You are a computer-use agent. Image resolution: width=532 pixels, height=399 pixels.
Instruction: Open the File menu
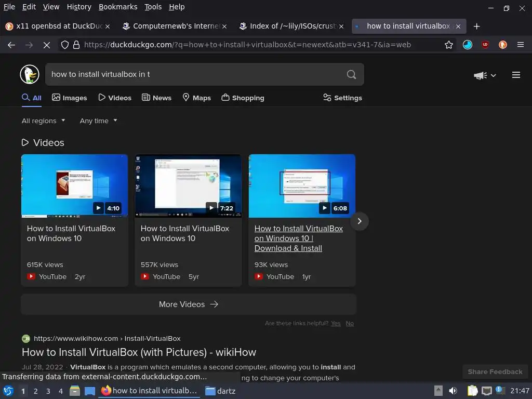(x=9, y=7)
